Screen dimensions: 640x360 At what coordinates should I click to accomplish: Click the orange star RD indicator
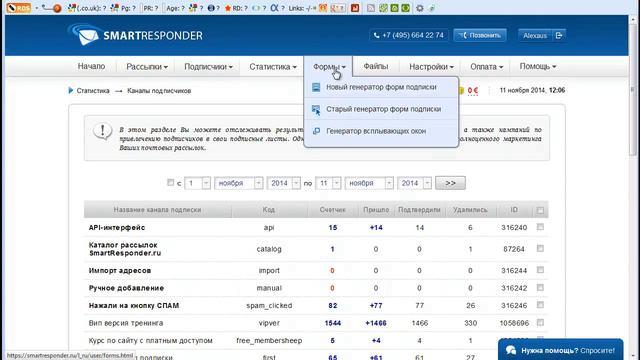228,8
